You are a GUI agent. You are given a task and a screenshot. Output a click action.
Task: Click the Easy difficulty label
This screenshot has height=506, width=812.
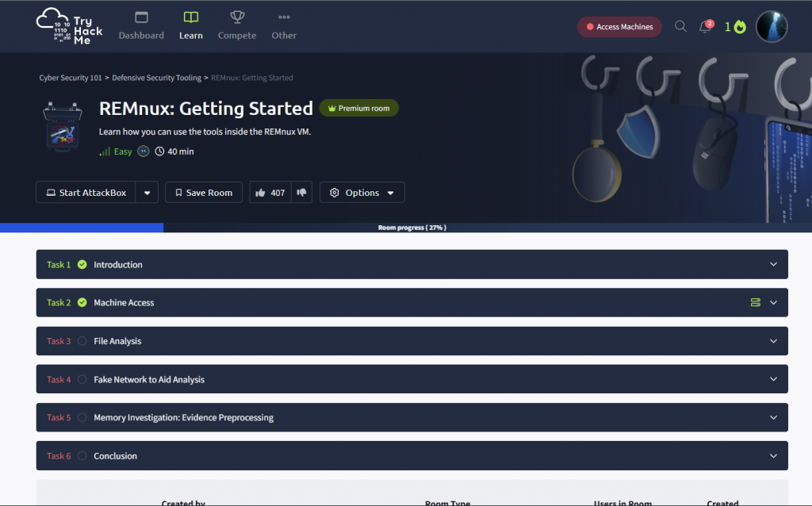click(x=123, y=151)
